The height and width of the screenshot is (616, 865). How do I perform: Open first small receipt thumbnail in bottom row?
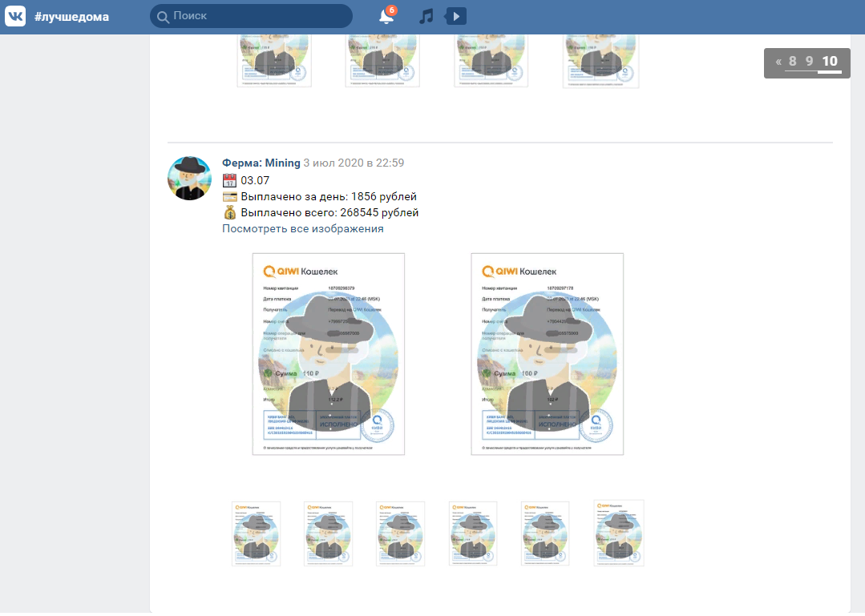(256, 533)
